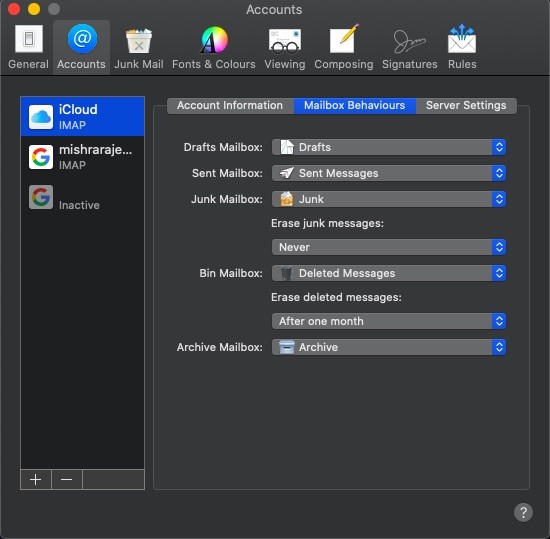Click the Junk Mailbox: label
Image resolution: width=550 pixels, height=539 pixels.
click(227, 199)
